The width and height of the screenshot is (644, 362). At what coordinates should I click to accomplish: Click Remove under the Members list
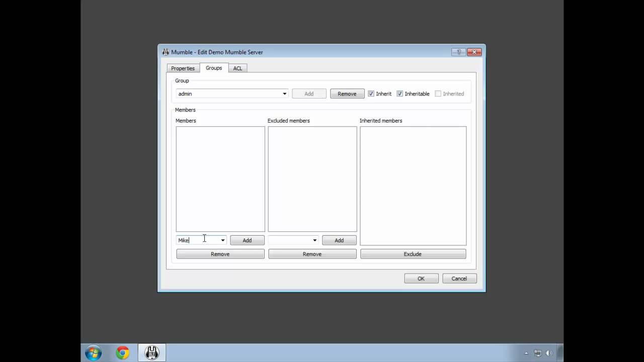click(220, 254)
